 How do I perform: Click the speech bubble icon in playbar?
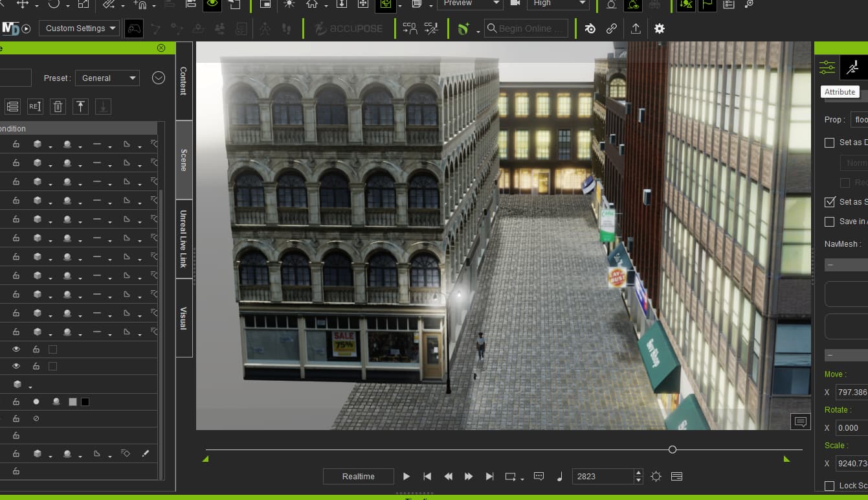539,476
